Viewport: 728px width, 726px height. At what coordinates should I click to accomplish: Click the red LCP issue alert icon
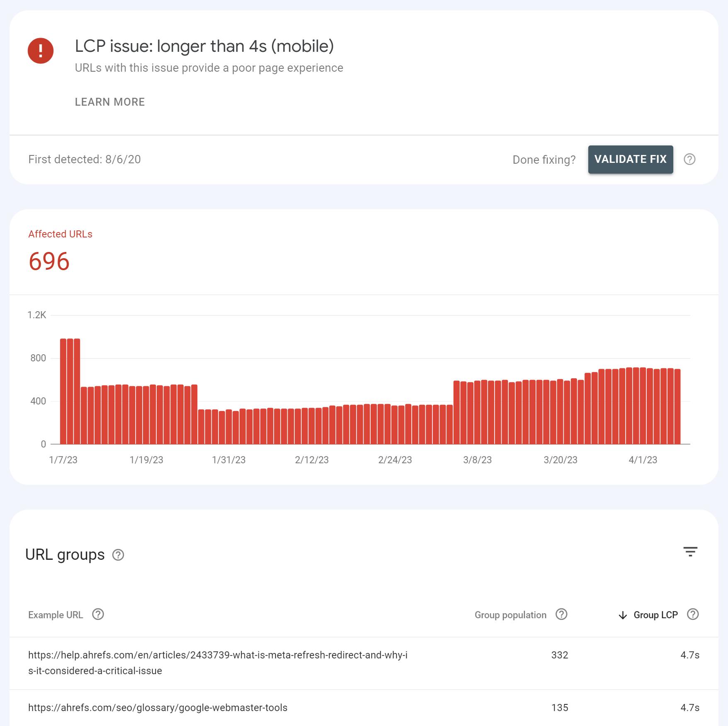pos(40,51)
